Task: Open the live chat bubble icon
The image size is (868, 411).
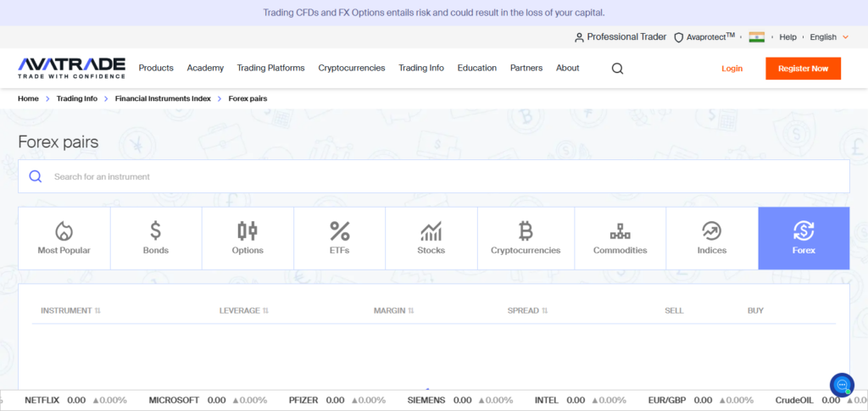Action: coord(842,385)
